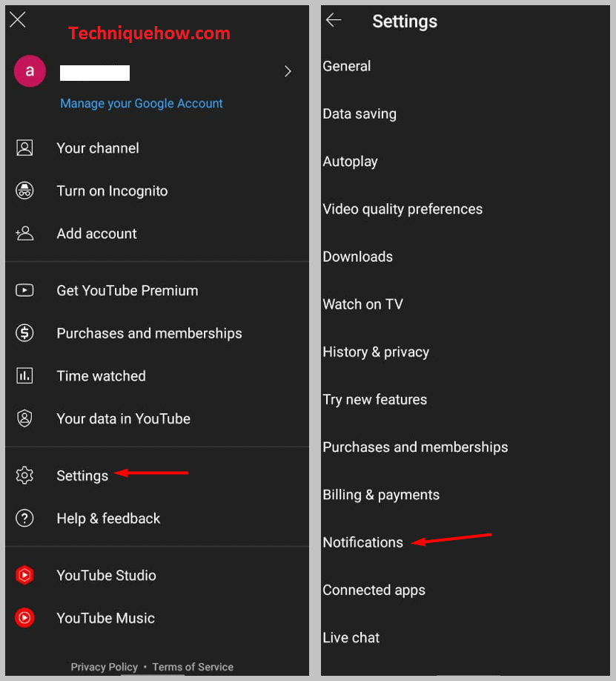Open Video quality preferences
Image resolution: width=616 pixels, height=681 pixels.
(403, 209)
